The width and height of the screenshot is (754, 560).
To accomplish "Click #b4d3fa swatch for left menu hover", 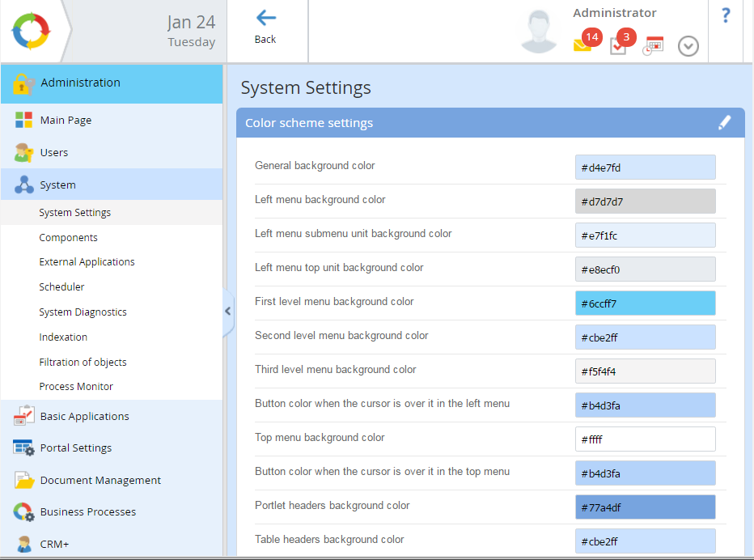I will click(646, 405).
